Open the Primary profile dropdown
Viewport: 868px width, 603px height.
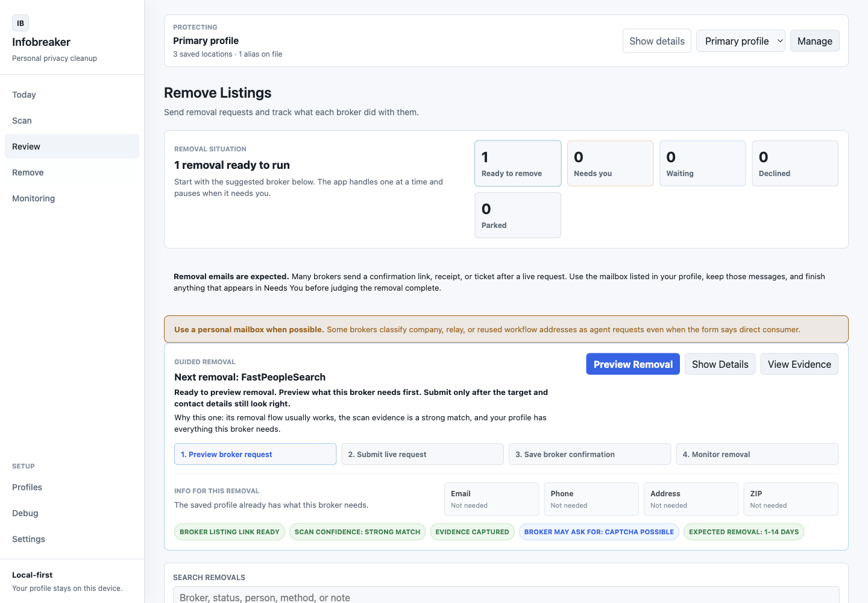point(740,41)
